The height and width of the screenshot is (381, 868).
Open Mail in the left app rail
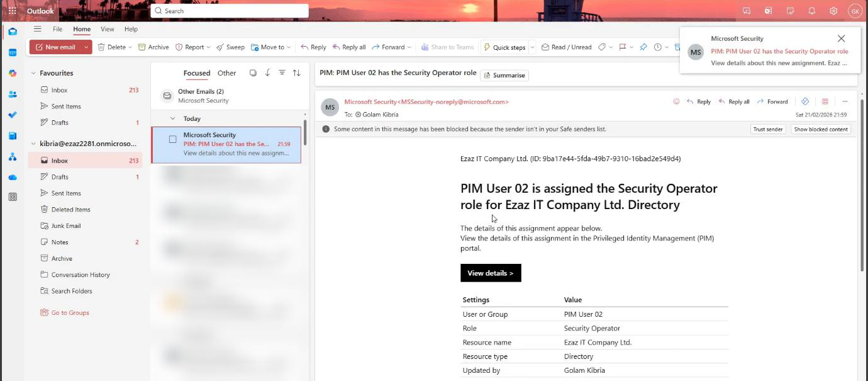pyautogui.click(x=13, y=31)
